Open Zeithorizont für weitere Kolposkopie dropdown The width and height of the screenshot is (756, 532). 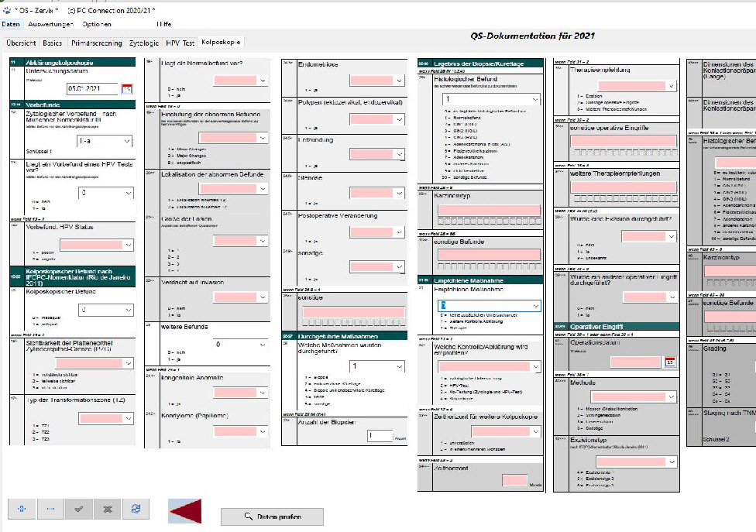505,431
